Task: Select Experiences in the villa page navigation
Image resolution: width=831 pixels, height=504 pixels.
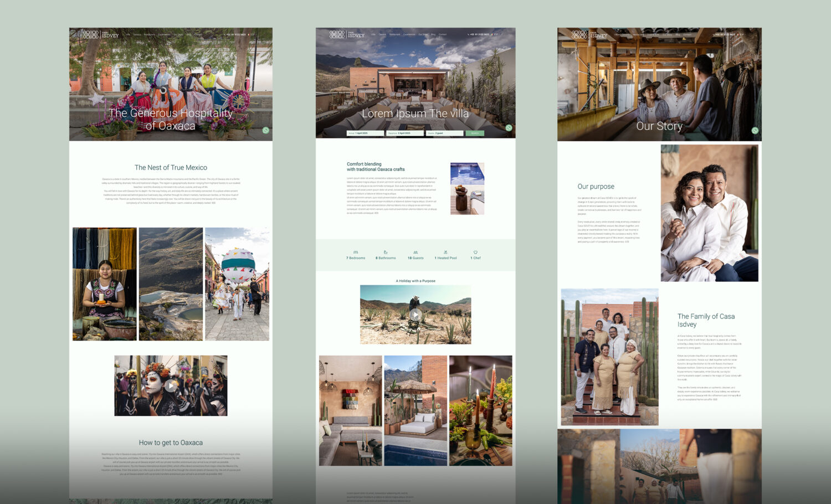Action: 409,34
